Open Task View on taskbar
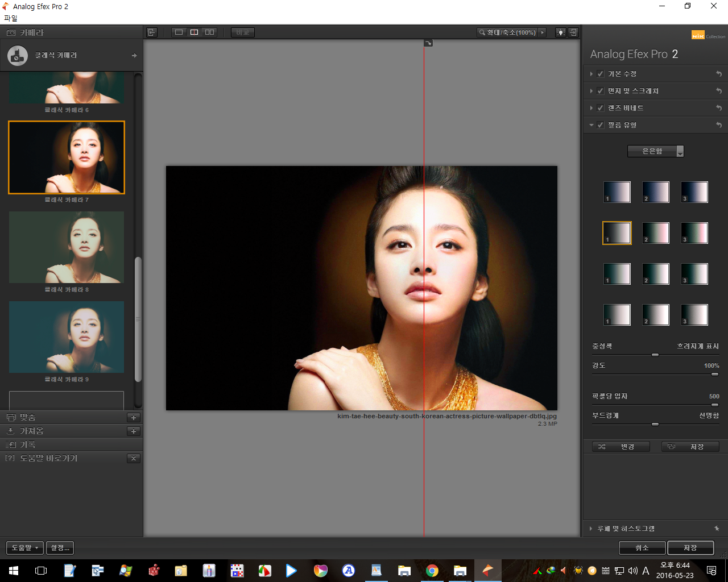The height and width of the screenshot is (582, 728). point(41,571)
